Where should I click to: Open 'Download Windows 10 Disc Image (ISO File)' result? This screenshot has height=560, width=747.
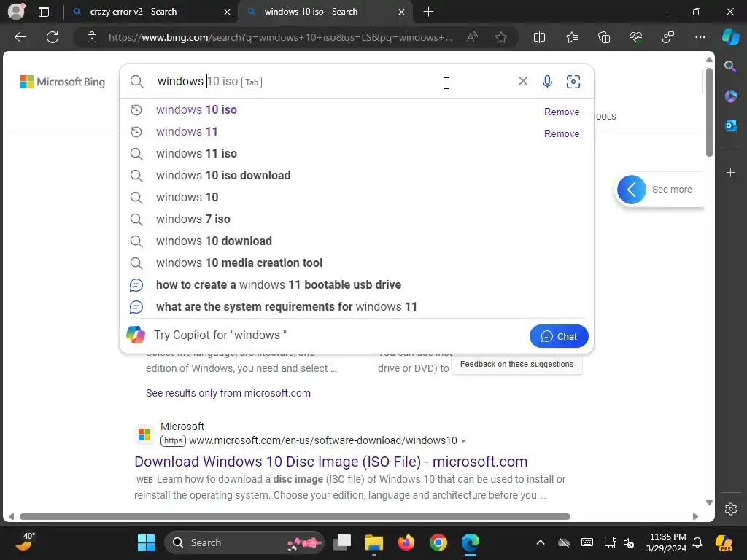pos(330,462)
